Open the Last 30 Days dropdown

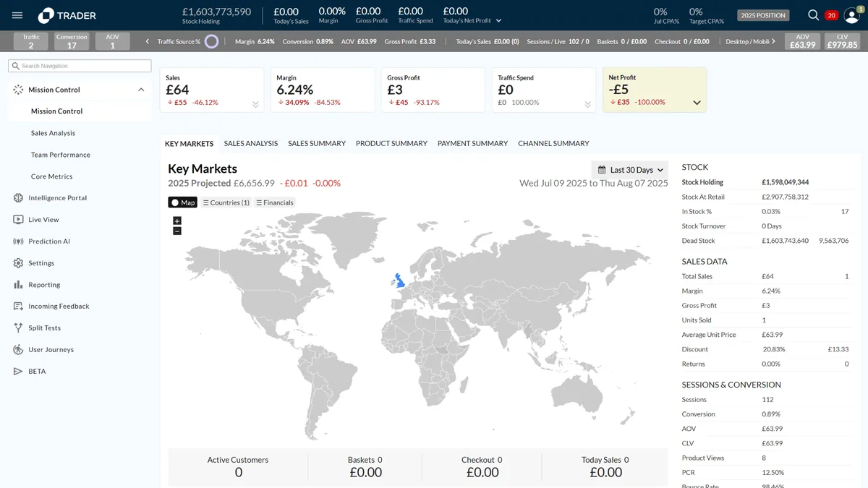click(630, 170)
